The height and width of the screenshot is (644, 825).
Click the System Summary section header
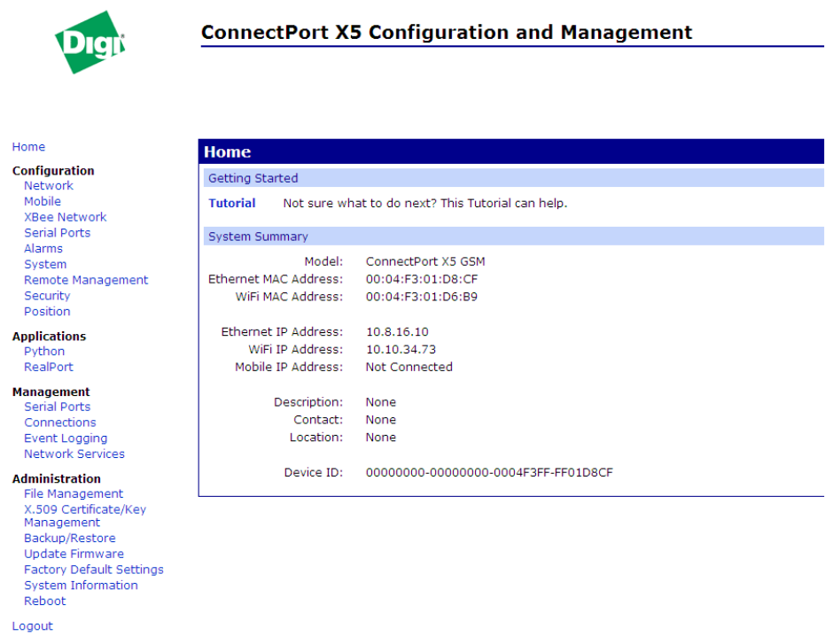tap(514, 237)
